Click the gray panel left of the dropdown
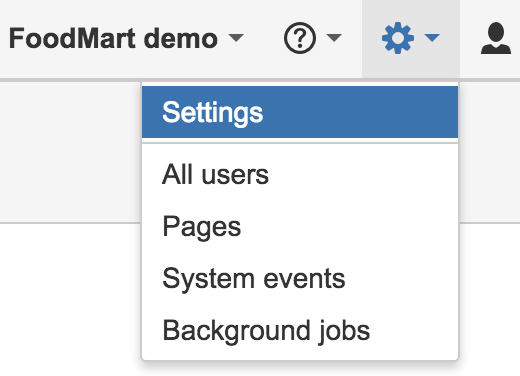Image resolution: width=520 pixels, height=376 pixels. (70, 152)
